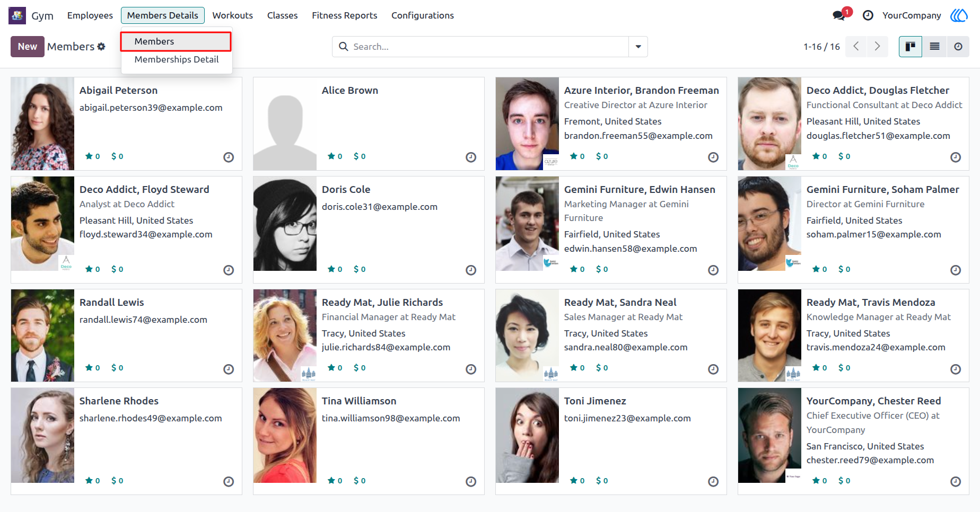Open Ready Mat, Sandra Neal card title

[620, 302]
